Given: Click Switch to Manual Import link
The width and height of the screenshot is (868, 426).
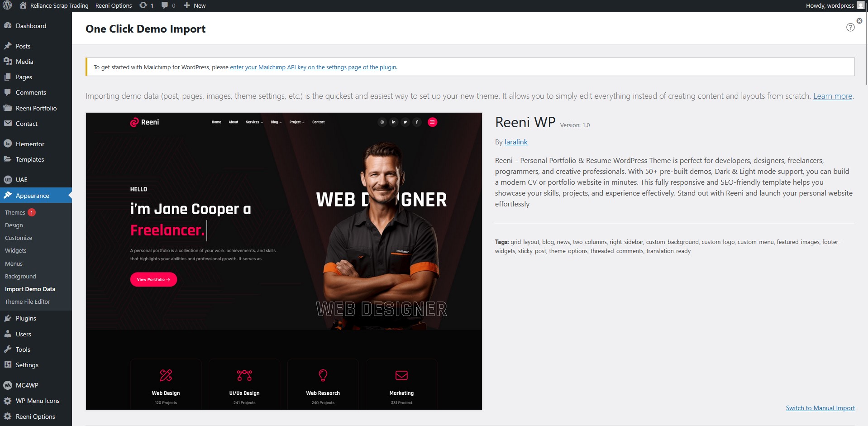Looking at the screenshot, I should 820,408.
